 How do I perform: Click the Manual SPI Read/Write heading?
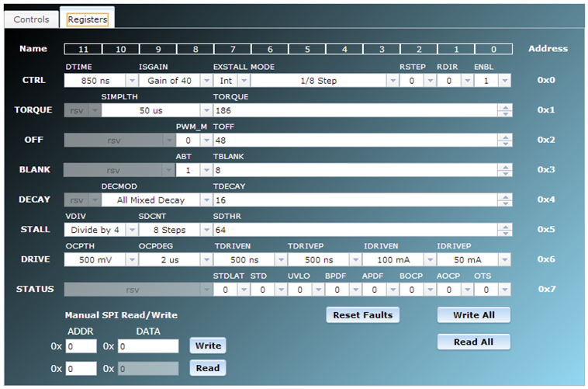click(x=121, y=315)
